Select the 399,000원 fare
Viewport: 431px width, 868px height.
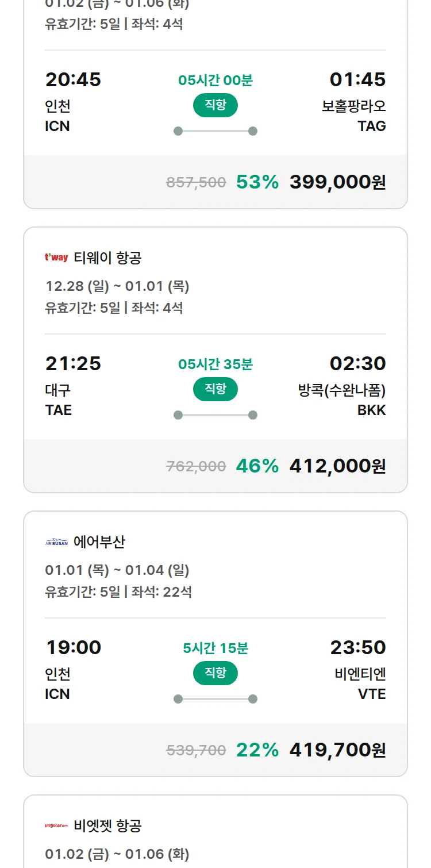pos(337,182)
